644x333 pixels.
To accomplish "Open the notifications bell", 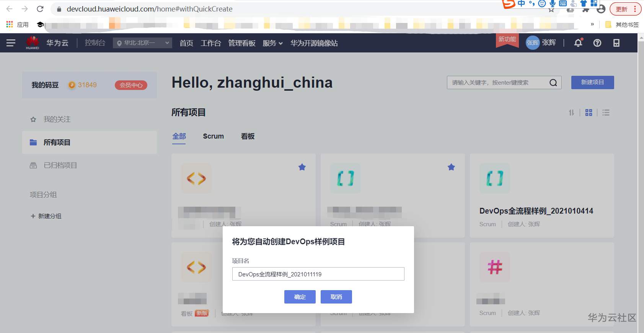I will 578,43.
